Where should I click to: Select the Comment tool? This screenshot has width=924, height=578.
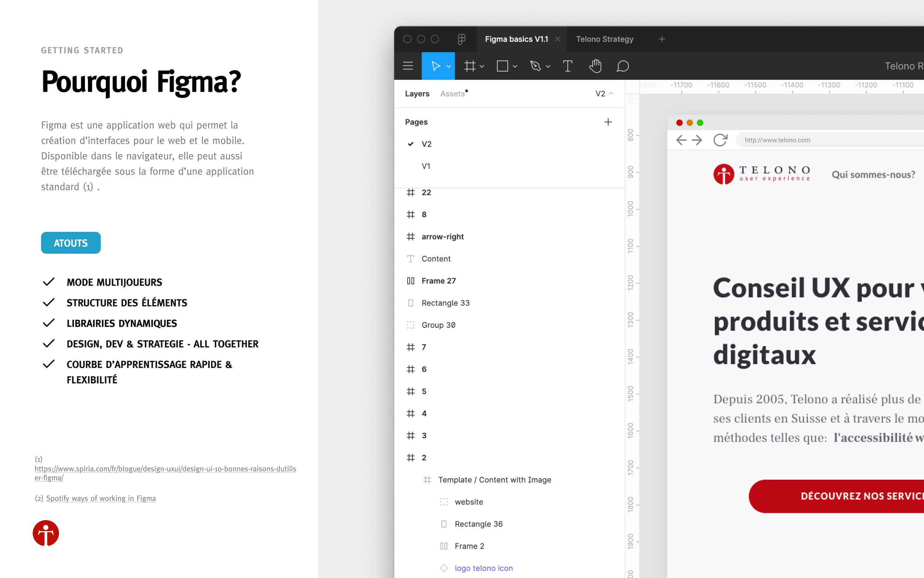point(622,66)
